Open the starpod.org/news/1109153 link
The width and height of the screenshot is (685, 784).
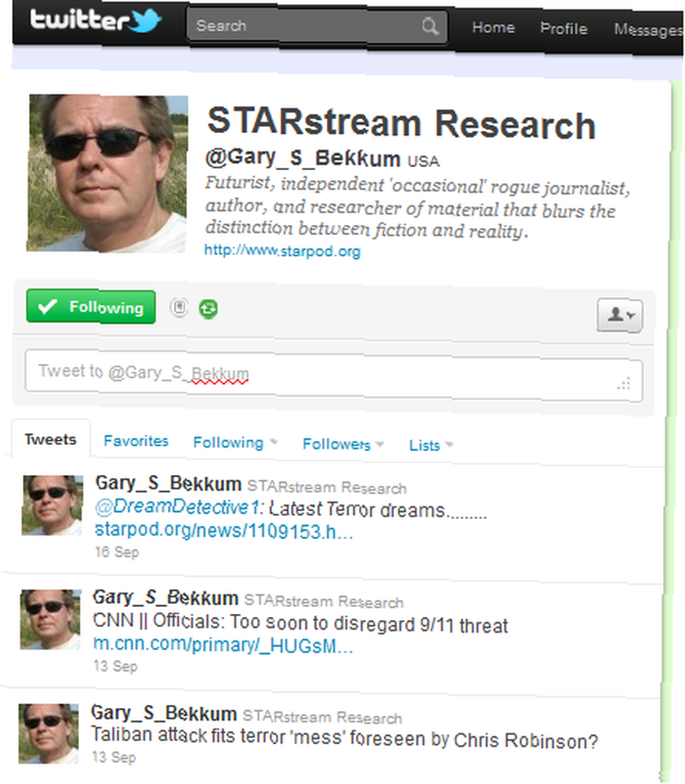(x=224, y=531)
